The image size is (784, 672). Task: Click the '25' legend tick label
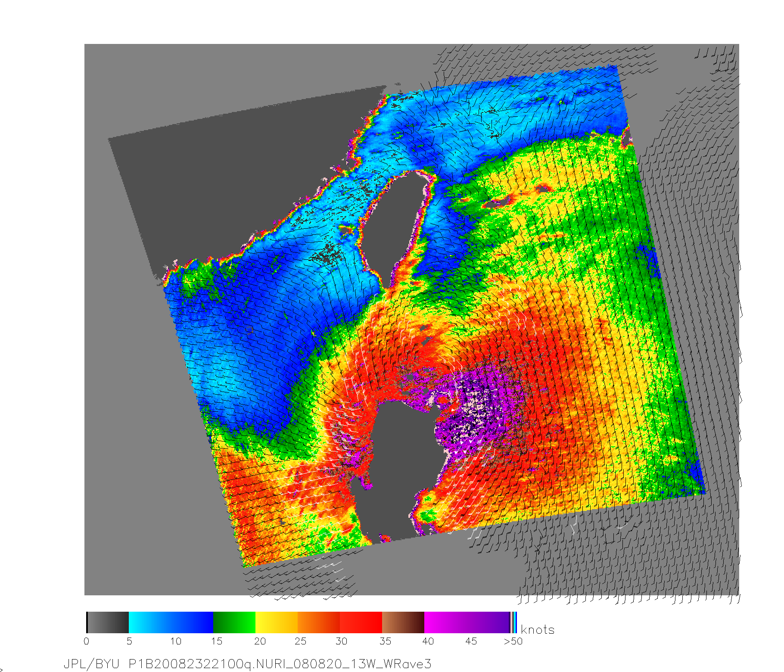[x=300, y=641]
